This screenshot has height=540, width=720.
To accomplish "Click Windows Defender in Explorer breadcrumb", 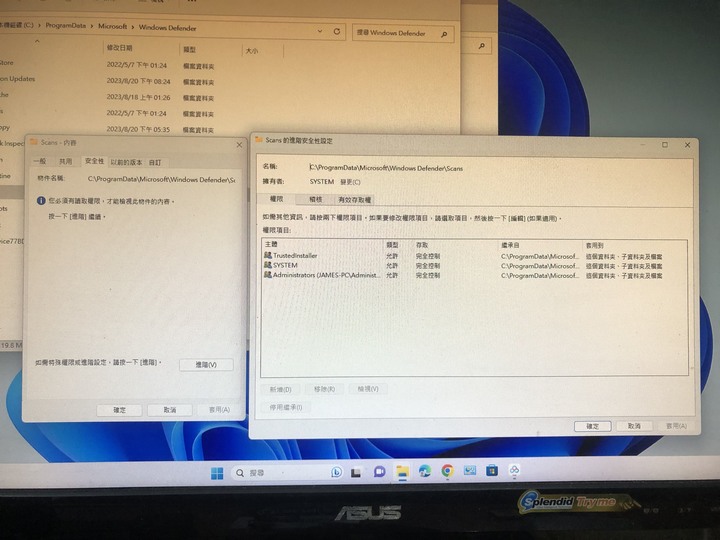I will click(x=167, y=28).
